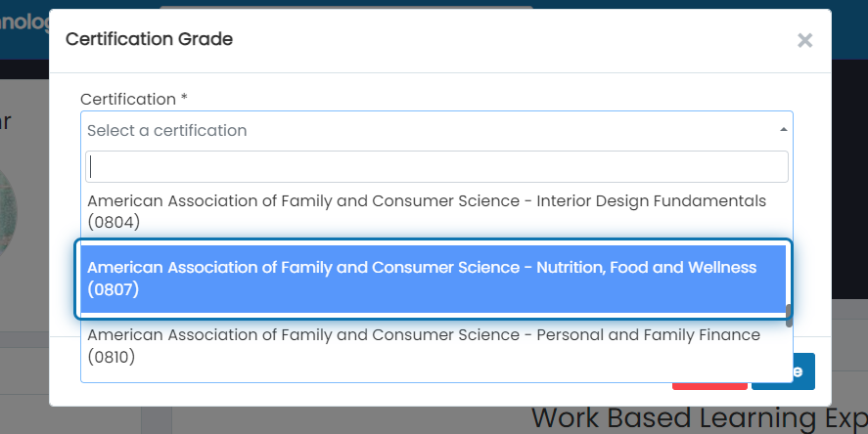The height and width of the screenshot is (434, 868).
Task: Click the 'Certification *' field label
Action: pos(134,99)
